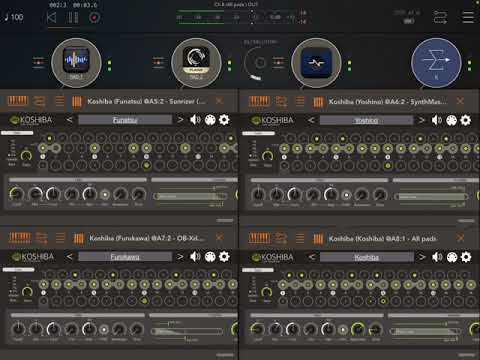This screenshot has height=360, width=480.
Task: Close the Koshiba (Koshiba) All pads window
Action: click(x=460, y=238)
